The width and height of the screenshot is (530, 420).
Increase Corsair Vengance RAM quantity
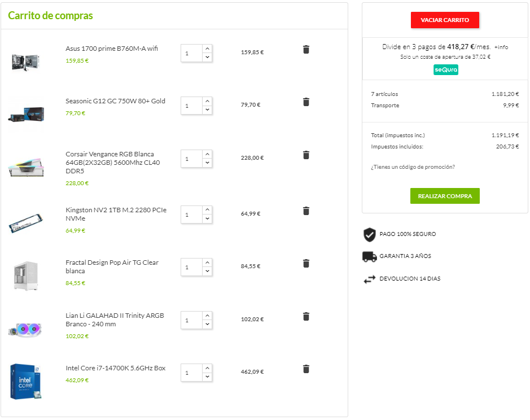(207, 154)
